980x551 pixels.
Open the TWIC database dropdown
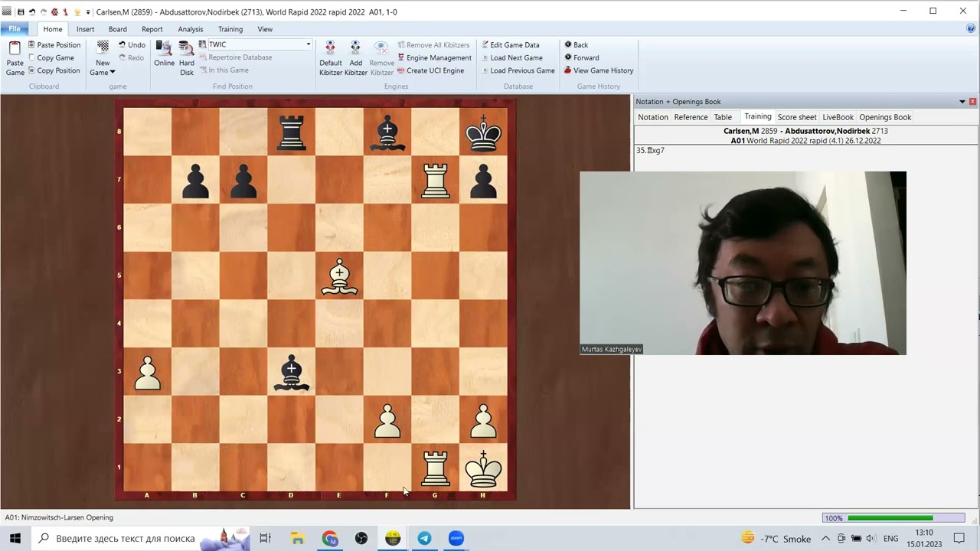pos(309,44)
